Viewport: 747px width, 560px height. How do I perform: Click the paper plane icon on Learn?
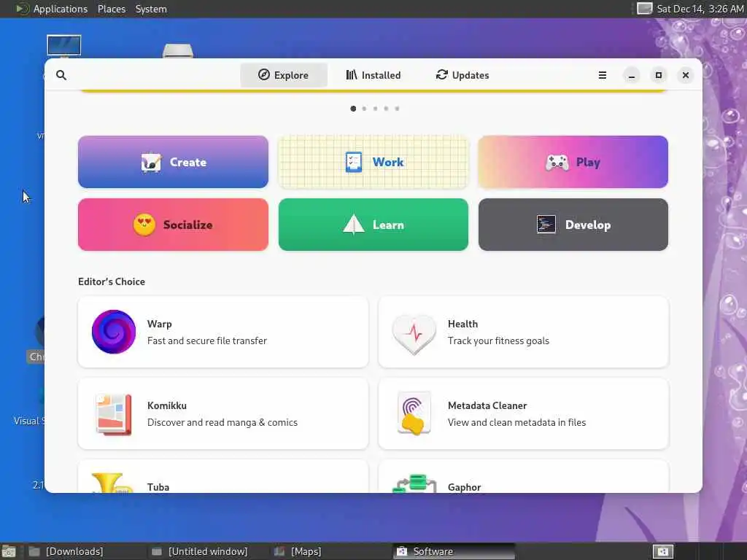pos(354,225)
